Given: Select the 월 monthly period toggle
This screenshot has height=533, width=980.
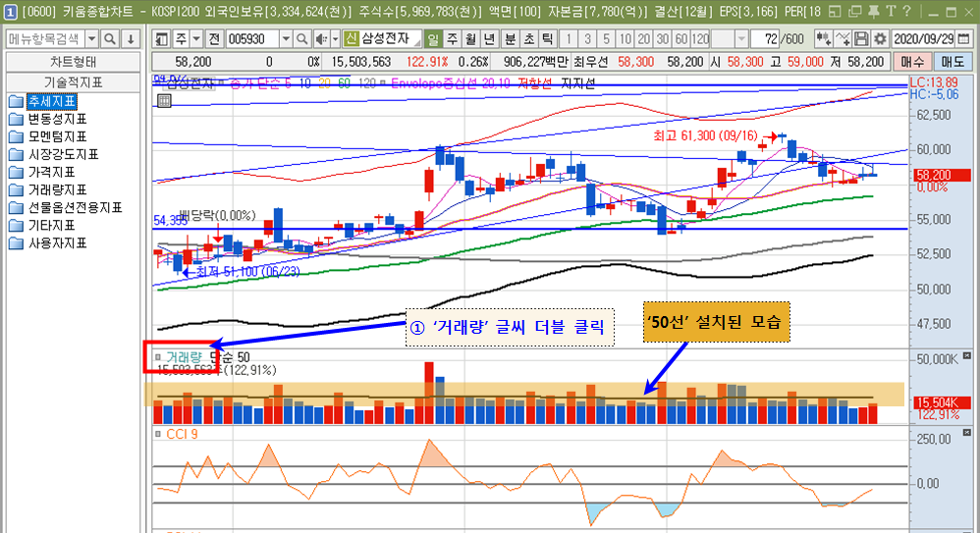Looking at the screenshot, I should pos(470,39).
